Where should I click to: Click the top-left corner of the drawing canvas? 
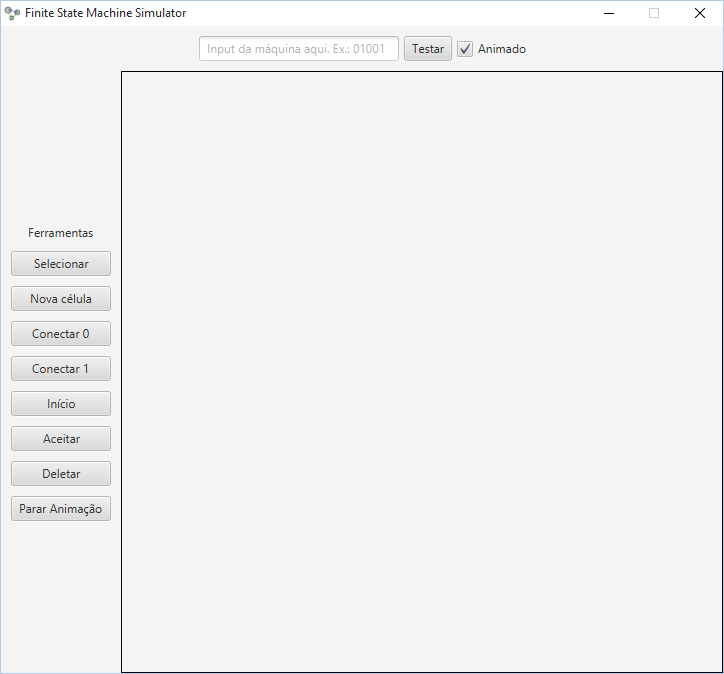point(126,76)
